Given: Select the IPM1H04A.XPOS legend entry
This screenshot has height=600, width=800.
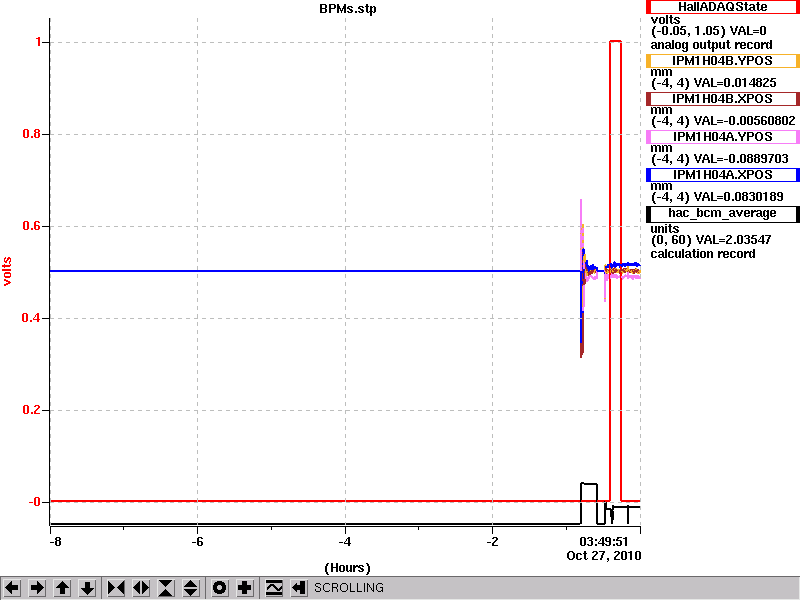Looking at the screenshot, I should point(722,174).
